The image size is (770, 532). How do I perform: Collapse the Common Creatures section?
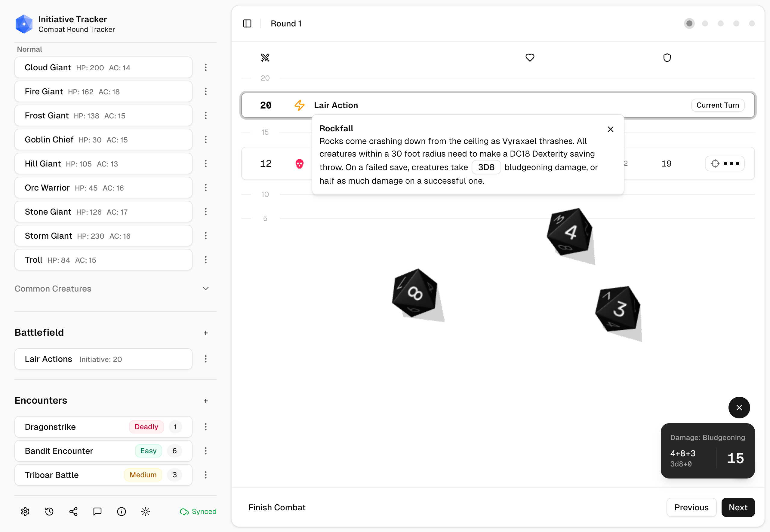click(x=206, y=289)
